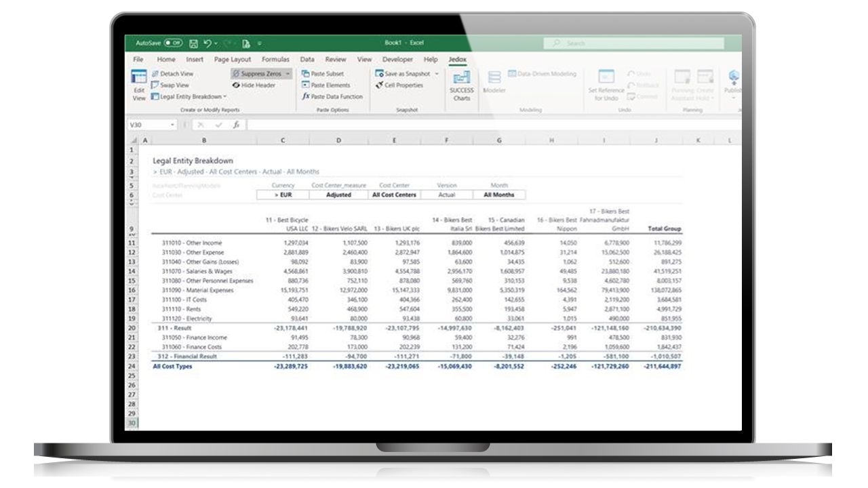Image resolution: width=868 pixels, height=488 pixels.
Task: Select row 24 header
Action: [131, 366]
